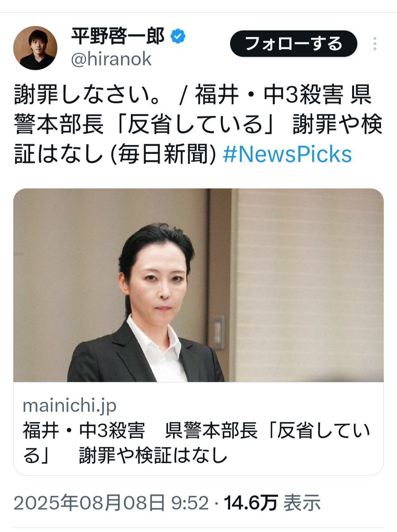Tap the フォローする follow button
This screenshot has height=532, width=397.
coord(294,43)
